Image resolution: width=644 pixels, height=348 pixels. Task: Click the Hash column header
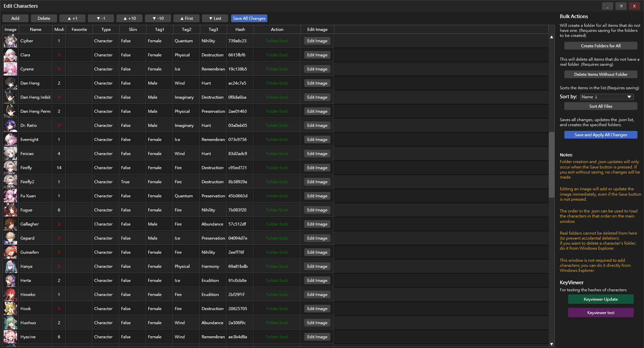(240, 30)
